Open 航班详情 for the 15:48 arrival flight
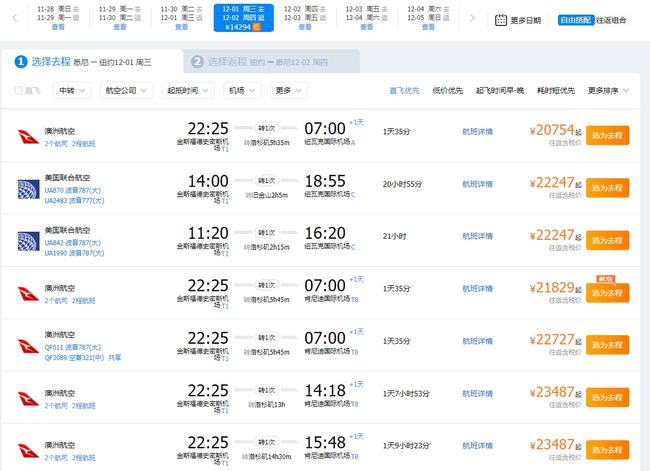 (477, 446)
